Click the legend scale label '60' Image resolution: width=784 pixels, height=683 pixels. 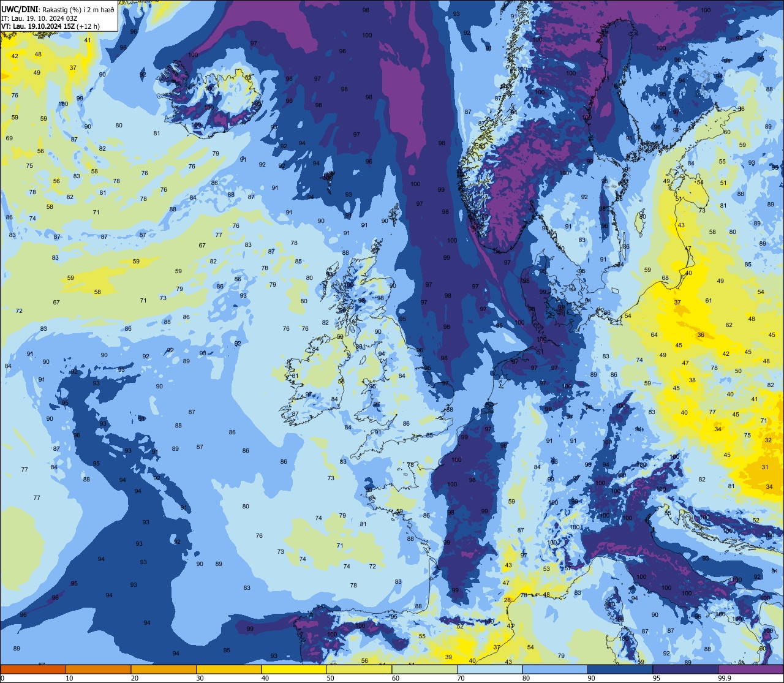[396, 678]
